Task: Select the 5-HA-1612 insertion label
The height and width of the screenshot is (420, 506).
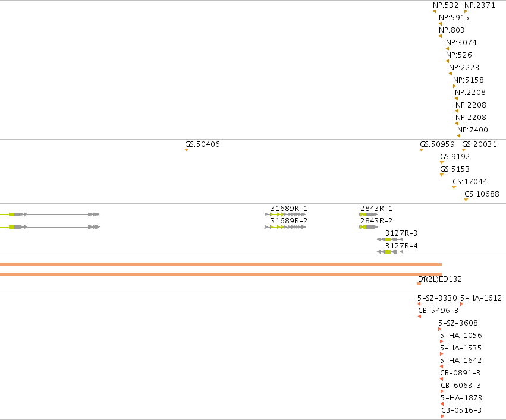Action: tap(481, 298)
